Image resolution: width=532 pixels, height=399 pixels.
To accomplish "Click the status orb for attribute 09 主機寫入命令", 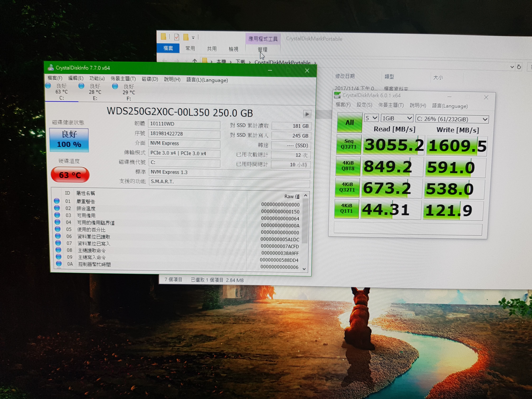I will pos(58,257).
